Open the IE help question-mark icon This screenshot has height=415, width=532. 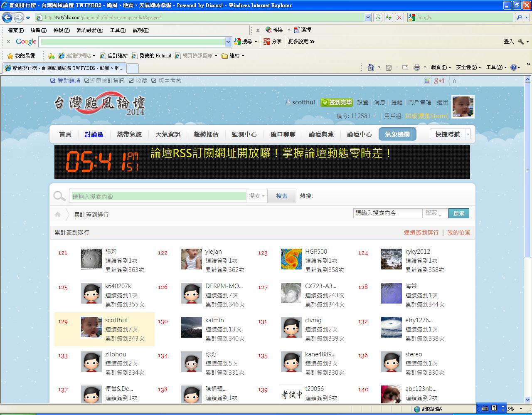coord(514,67)
